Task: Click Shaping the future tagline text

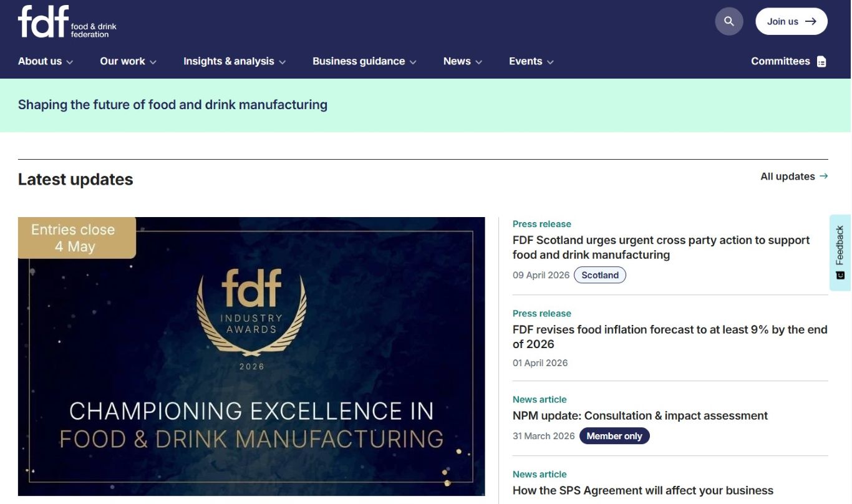Action: [173, 105]
